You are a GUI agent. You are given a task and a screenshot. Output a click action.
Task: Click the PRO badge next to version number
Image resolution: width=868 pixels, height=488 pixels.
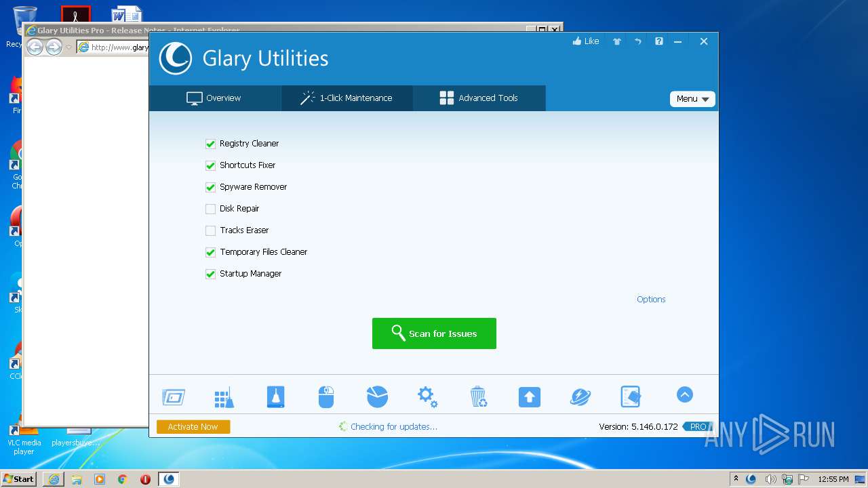pyautogui.click(x=698, y=426)
